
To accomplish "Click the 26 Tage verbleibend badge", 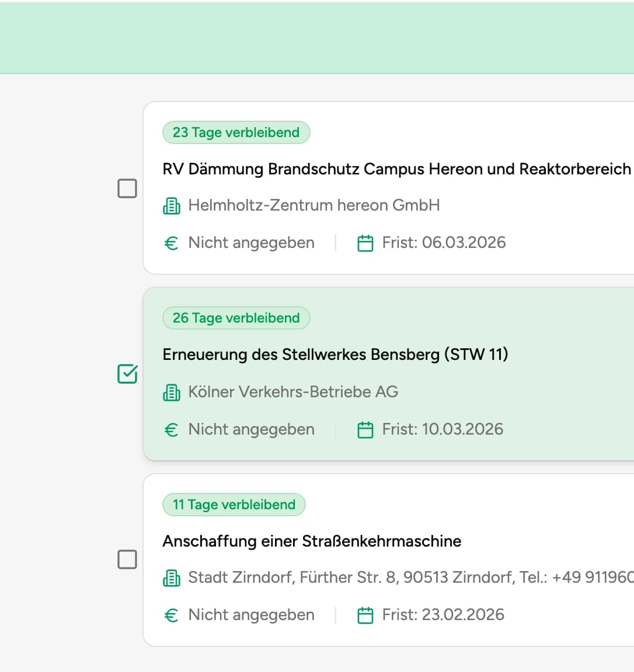I will click(236, 318).
